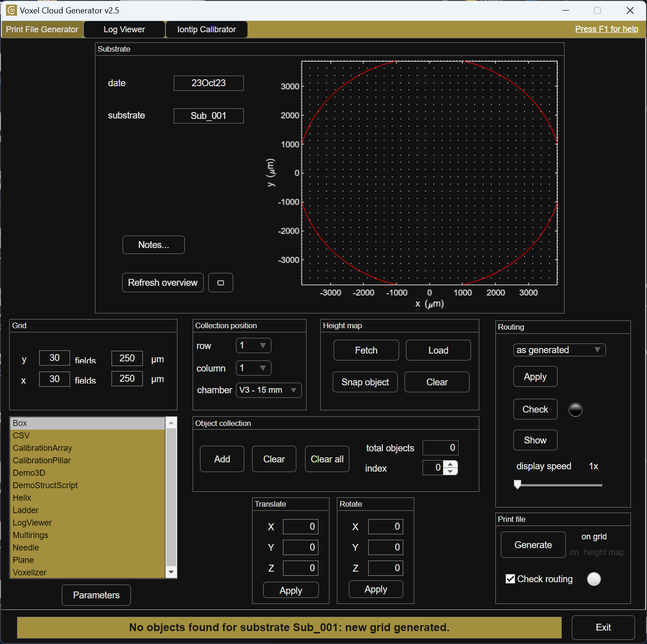Click the object list scroll up arrow
The image size is (647, 644).
(171, 423)
